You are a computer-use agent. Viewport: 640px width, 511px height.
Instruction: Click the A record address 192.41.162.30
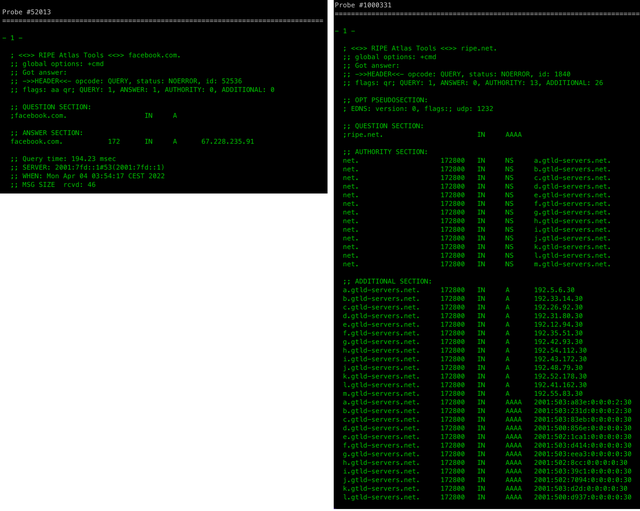click(560, 385)
